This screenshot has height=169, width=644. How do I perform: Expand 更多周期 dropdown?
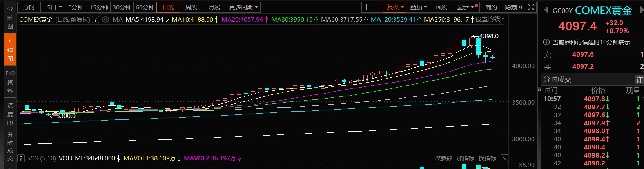coord(243,7)
